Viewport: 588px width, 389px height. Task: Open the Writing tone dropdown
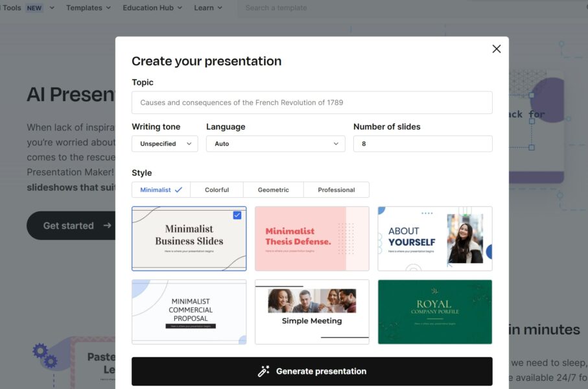[x=165, y=144]
